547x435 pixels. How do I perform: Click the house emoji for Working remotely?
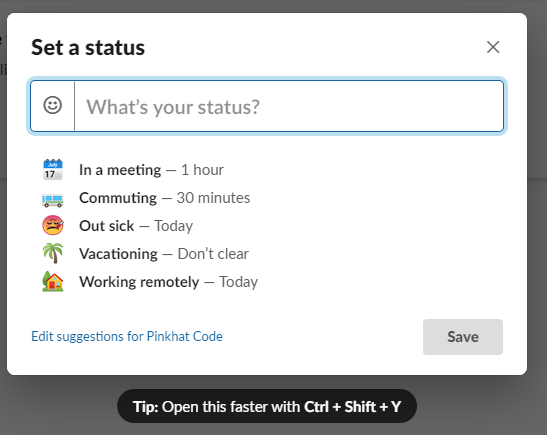(x=53, y=281)
